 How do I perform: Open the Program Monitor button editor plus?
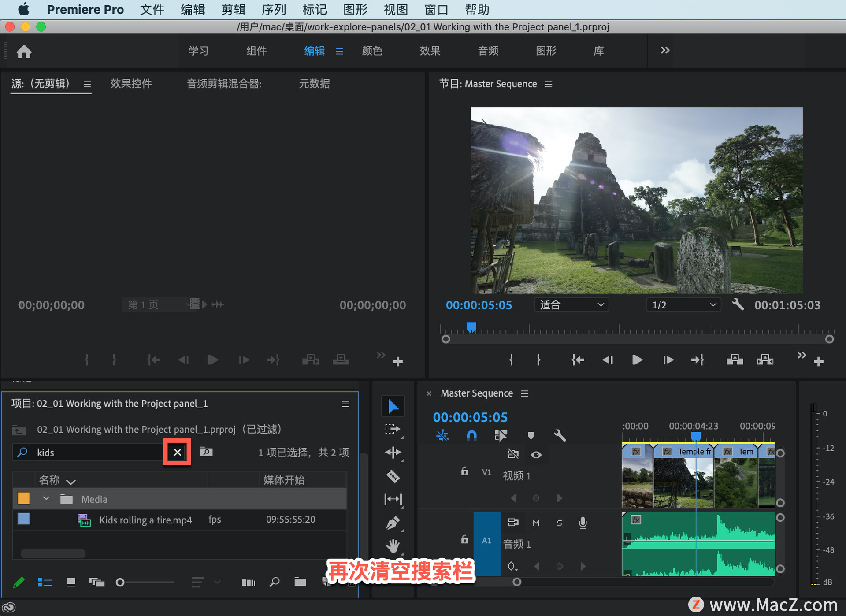[819, 362]
